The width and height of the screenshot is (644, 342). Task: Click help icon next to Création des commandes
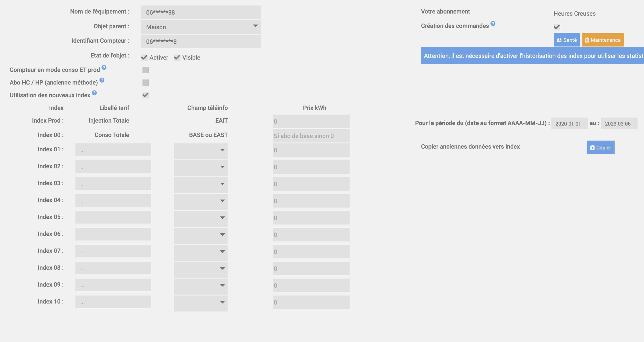coord(493,23)
